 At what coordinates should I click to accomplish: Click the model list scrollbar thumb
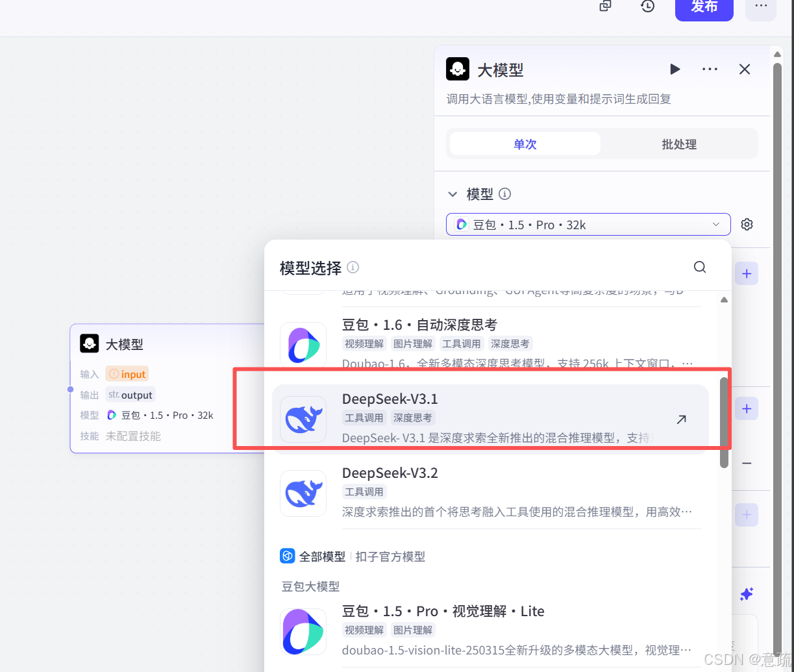click(x=724, y=422)
